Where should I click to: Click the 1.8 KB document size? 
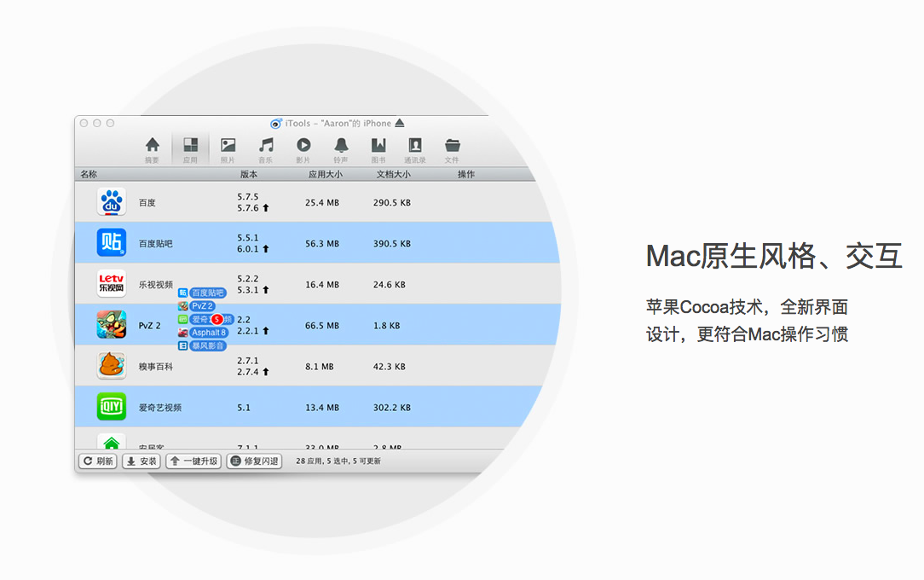(387, 325)
